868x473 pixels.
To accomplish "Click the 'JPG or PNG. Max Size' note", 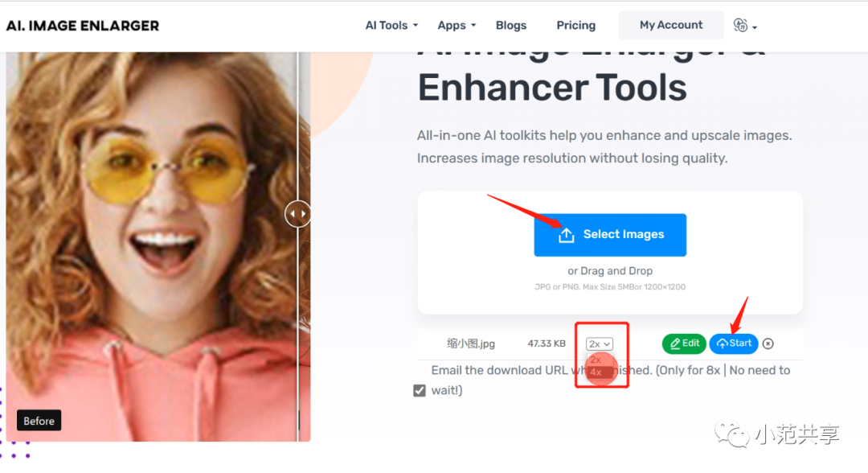I will pos(610,287).
